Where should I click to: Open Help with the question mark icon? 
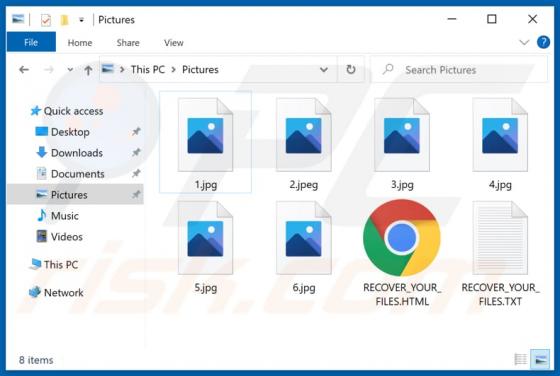(543, 42)
